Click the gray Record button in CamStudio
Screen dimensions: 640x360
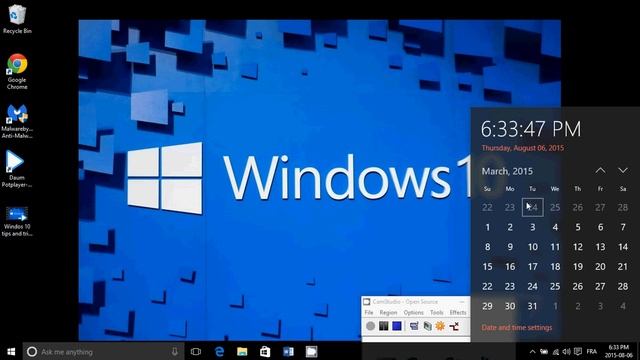point(370,326)
